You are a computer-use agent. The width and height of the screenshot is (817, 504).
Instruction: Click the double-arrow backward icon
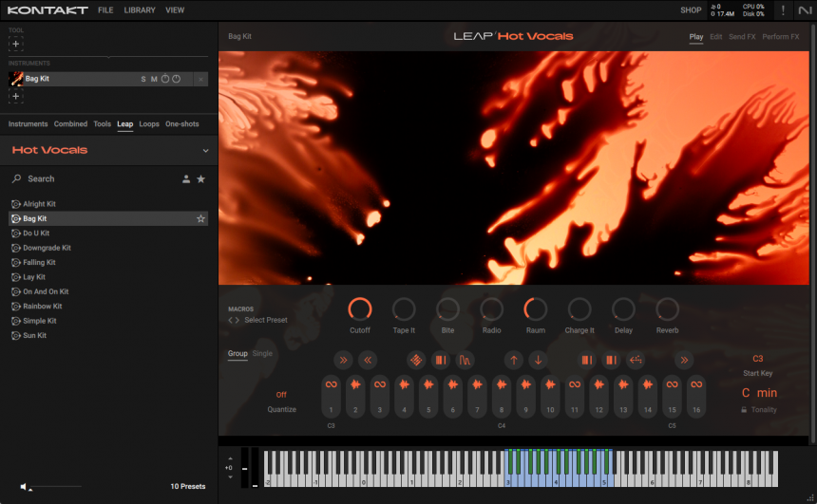pyautogui.click(x=368, y=360)
